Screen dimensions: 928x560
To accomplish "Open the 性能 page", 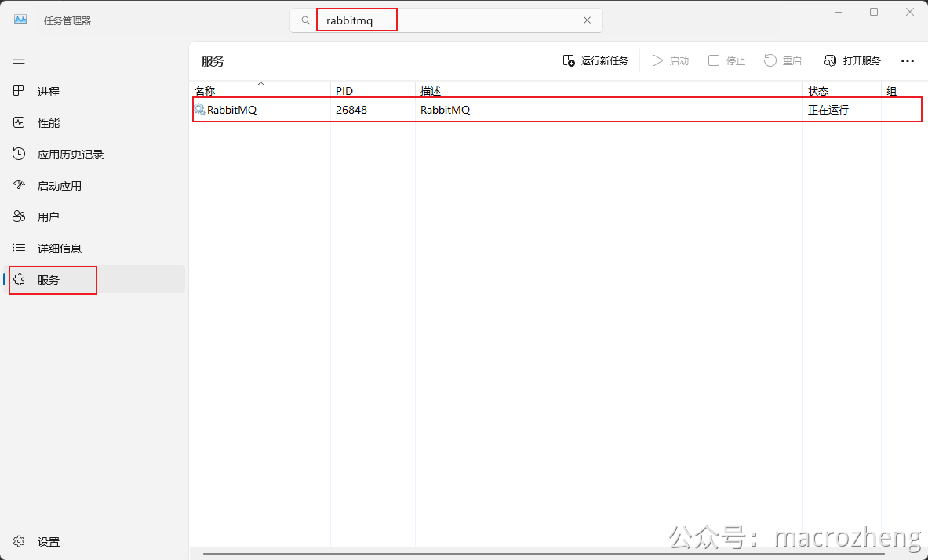I will point(95,123).
